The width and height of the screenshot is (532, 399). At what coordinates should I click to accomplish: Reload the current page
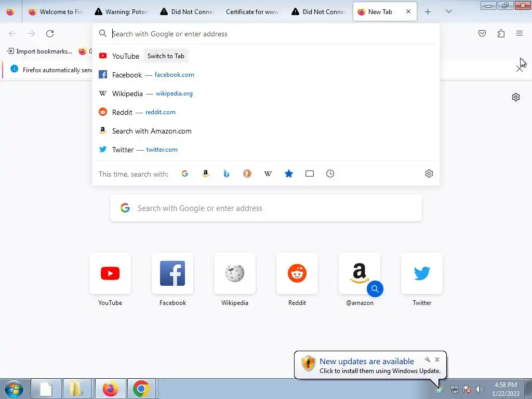pos(50,34)
